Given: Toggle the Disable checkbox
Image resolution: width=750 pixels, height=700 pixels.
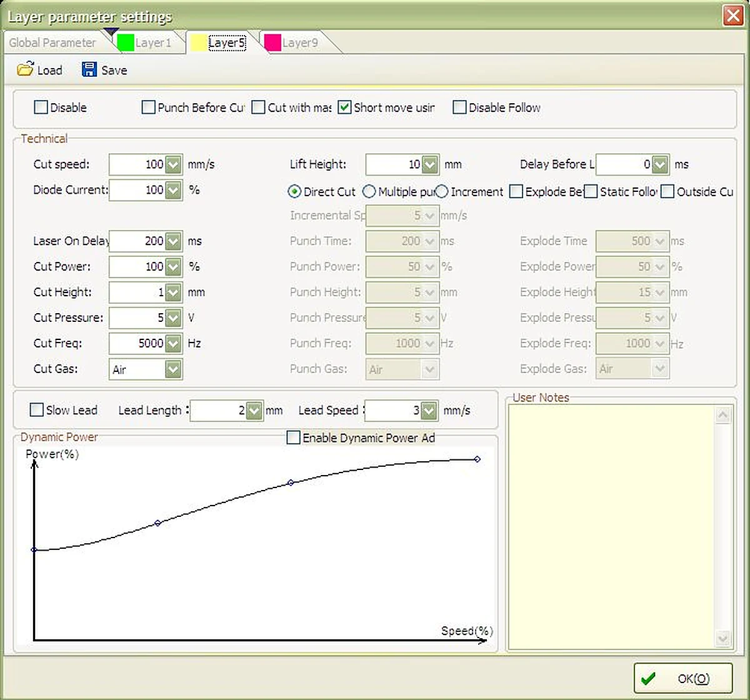Looking at the screenshot, I should (41, 107).
